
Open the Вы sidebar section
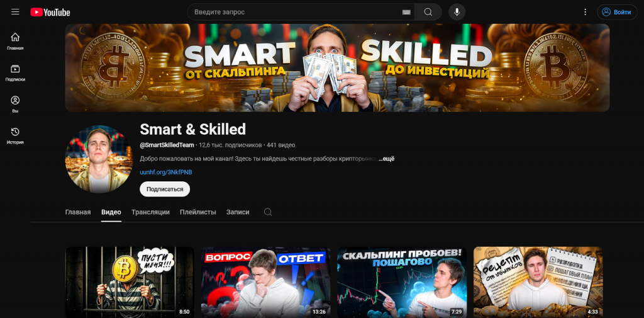pyautogui.click(x=15, y=104)
